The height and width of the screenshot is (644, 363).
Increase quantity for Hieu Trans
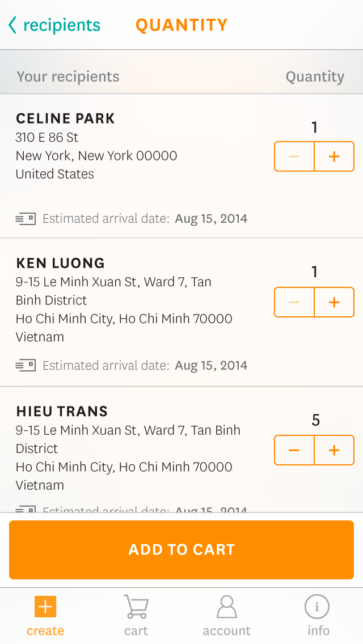(x=334, y=450)
